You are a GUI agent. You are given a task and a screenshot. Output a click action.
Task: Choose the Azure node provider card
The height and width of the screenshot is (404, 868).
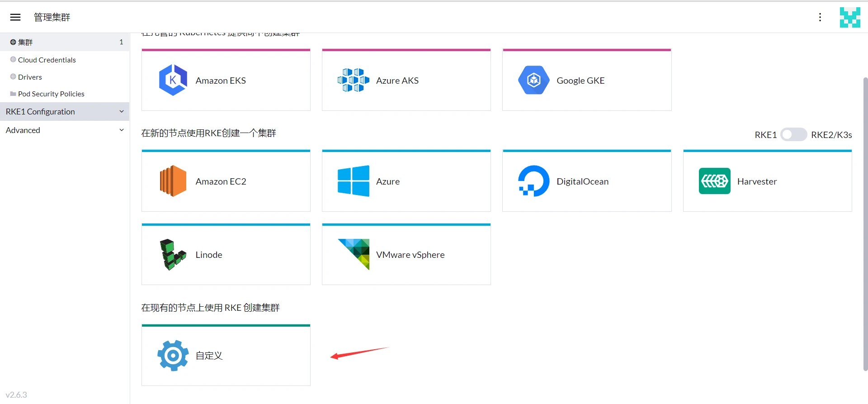[406, 181]
